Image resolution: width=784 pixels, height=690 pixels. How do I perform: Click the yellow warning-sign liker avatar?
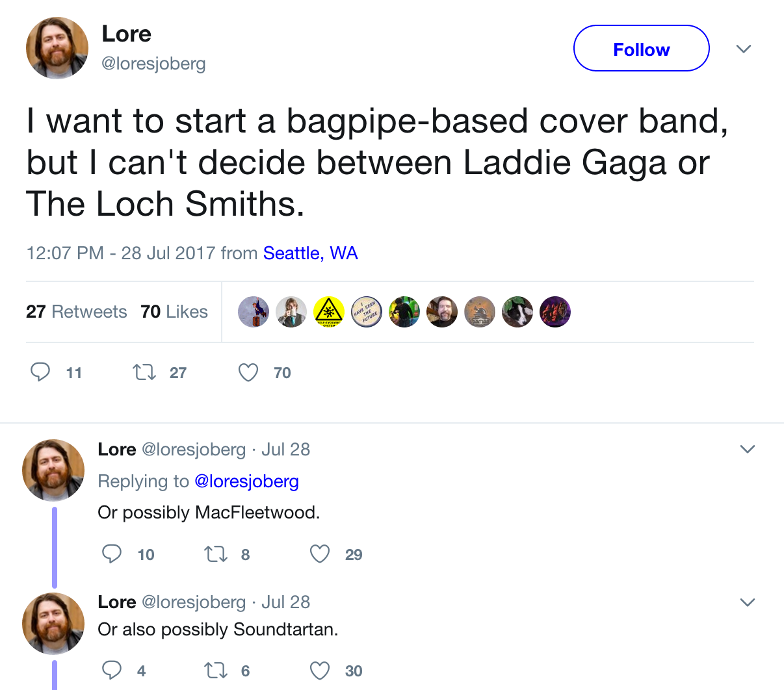(x=329, y=312)
